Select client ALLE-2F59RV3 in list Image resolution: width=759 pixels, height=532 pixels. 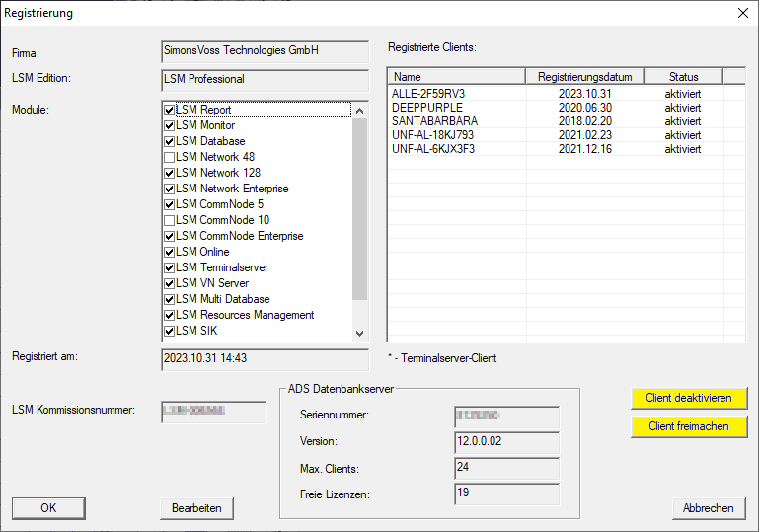coord(428,94)
